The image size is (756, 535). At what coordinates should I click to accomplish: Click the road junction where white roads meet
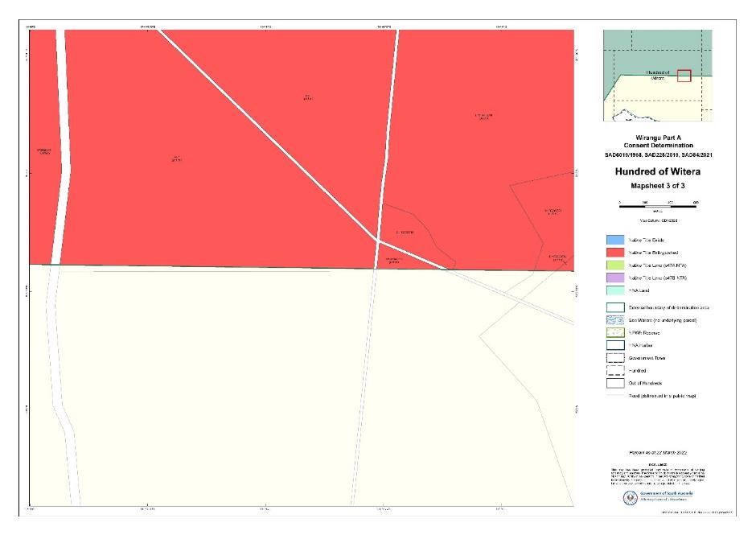tap(377, 240)
